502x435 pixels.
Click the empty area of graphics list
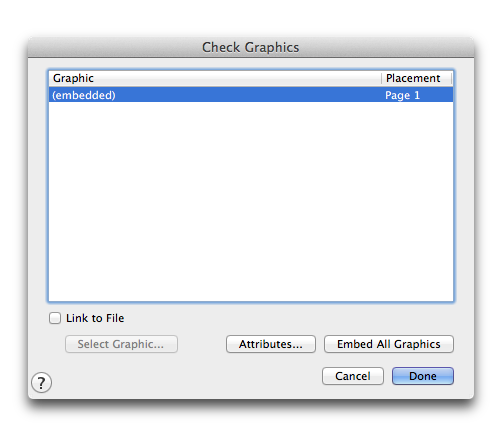[251, 202]
